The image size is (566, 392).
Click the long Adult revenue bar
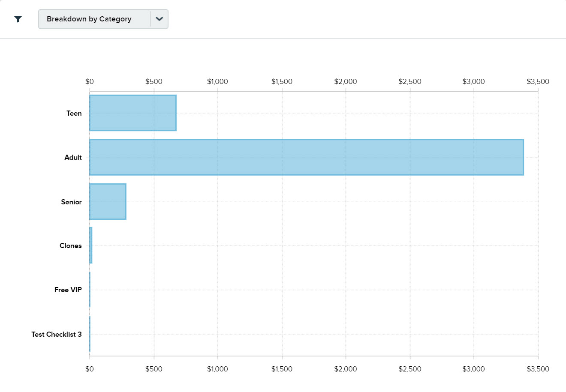pos(306,157)
